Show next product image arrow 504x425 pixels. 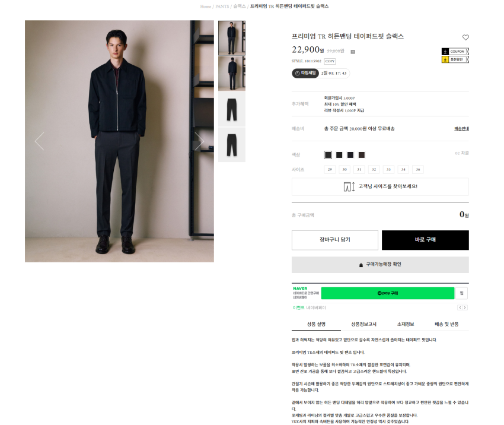199,141
